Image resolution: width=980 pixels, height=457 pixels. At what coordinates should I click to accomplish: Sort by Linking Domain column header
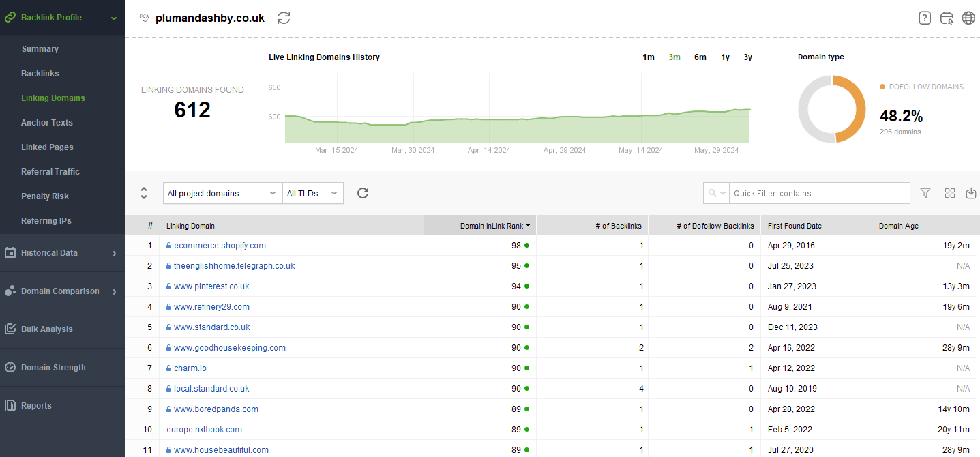point(291,226)
